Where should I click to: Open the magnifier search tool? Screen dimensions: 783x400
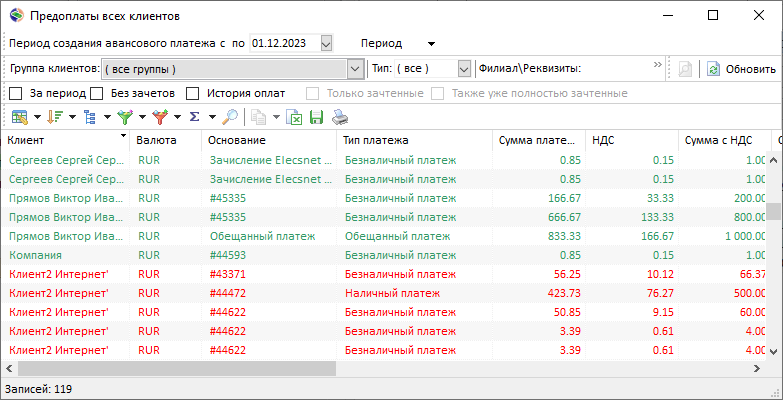click(x=230, y=117)
